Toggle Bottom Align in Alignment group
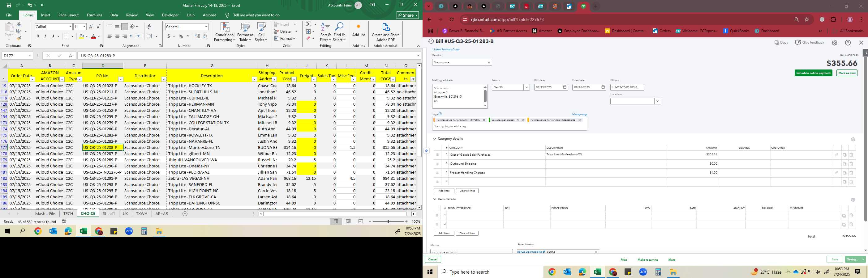The height and width of the screenshot is (278, 868). click(x=125, y=27)
